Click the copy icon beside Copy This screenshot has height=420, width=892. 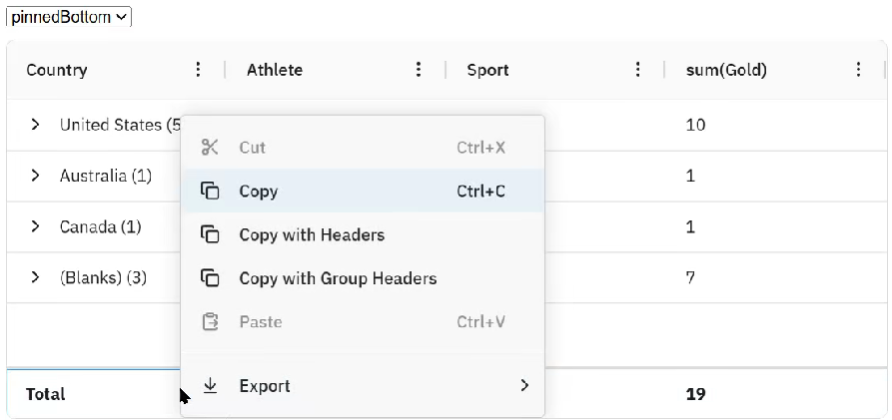click(x=210, y=191)
